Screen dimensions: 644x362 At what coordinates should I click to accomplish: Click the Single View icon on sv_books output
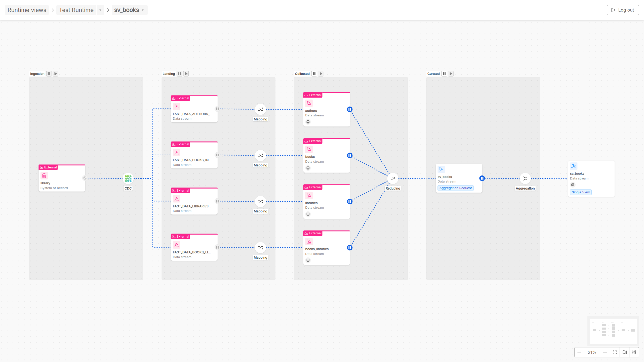[581, 192]
